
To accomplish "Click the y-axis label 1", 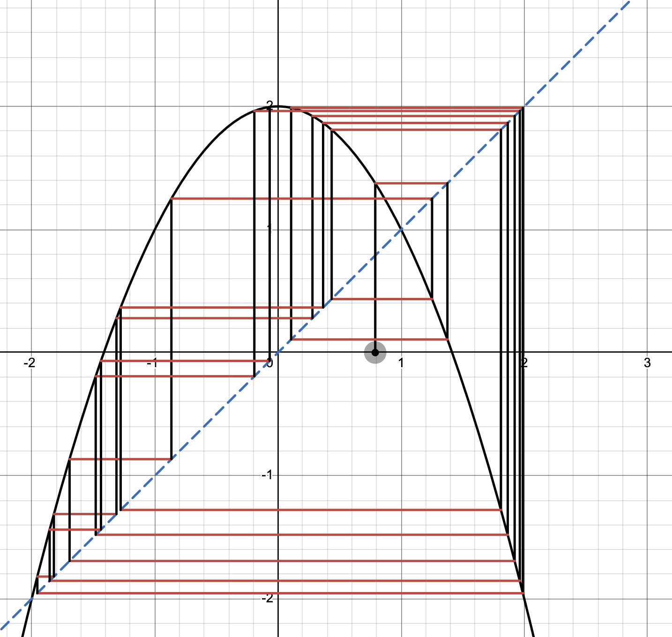I will (x=269, y=229).
